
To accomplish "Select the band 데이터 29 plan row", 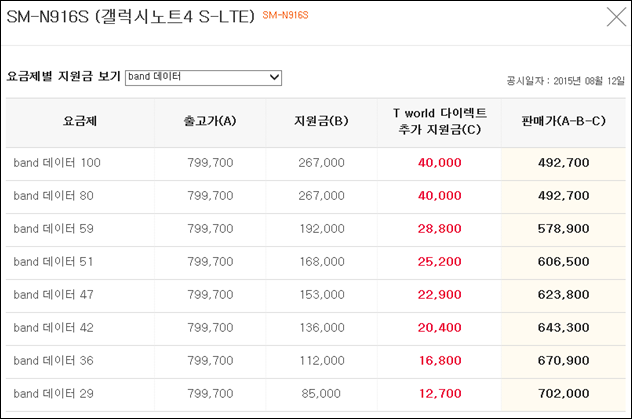I will (x=316, y=394).
